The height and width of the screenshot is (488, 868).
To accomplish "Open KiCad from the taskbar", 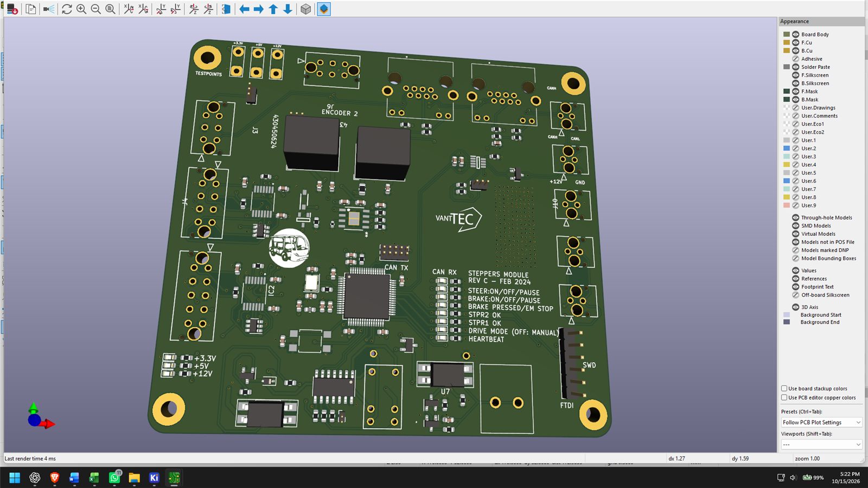I will 154,478.
